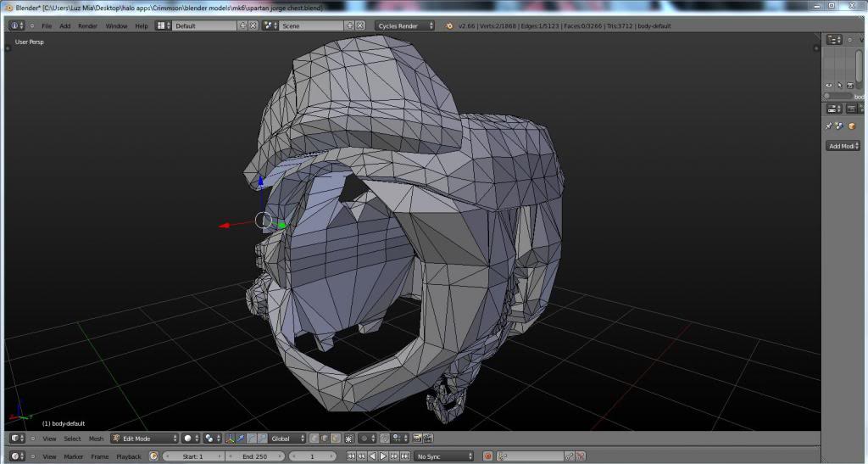Screen dimensions: 868x464
Task: Click the Add Modifier dropdown button
Action: pyautogui.click(x=843, y=146)
